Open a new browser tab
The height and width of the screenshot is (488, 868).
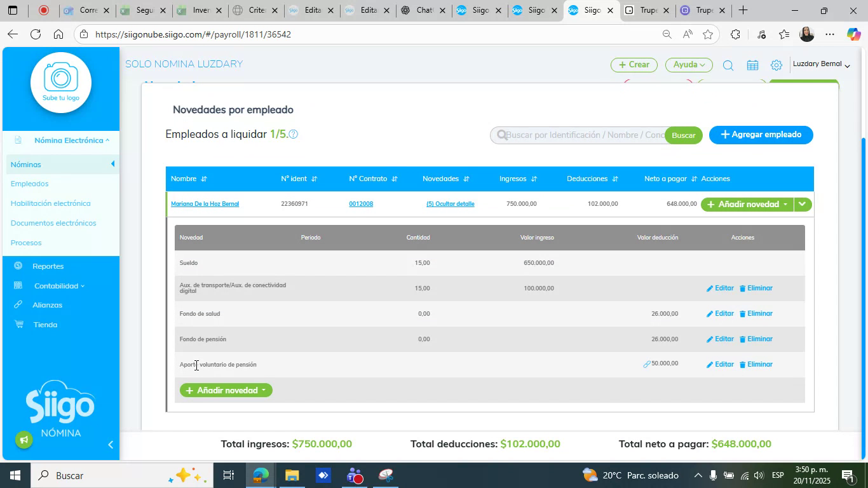742,10
